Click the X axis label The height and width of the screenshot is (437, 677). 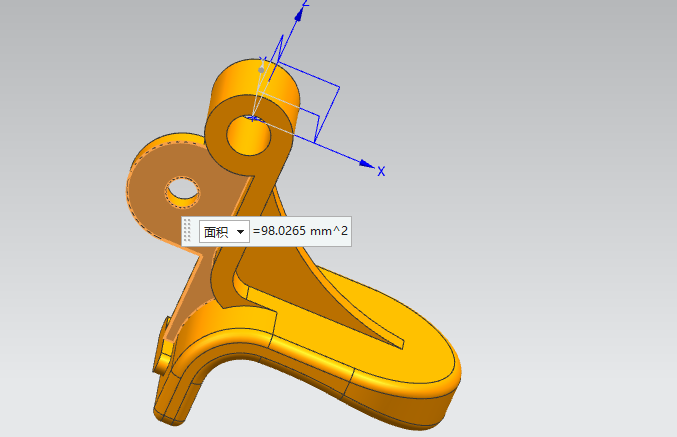point(381,171)
